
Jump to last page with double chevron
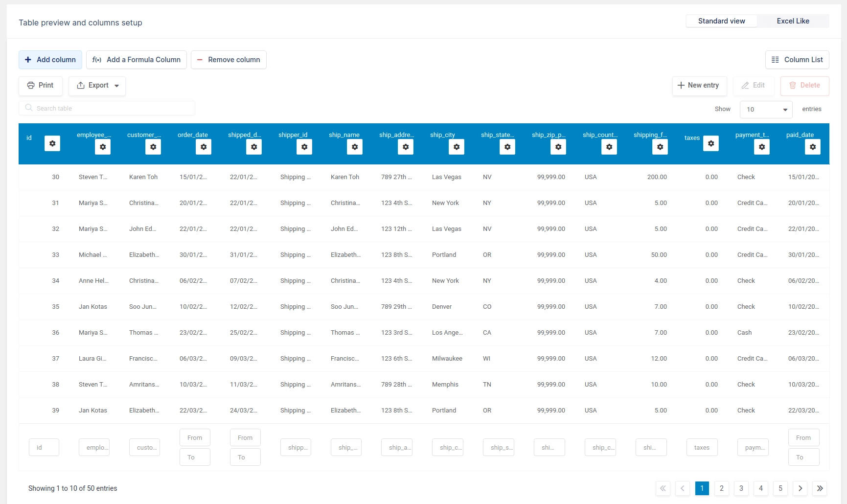(x=820, y=488)
